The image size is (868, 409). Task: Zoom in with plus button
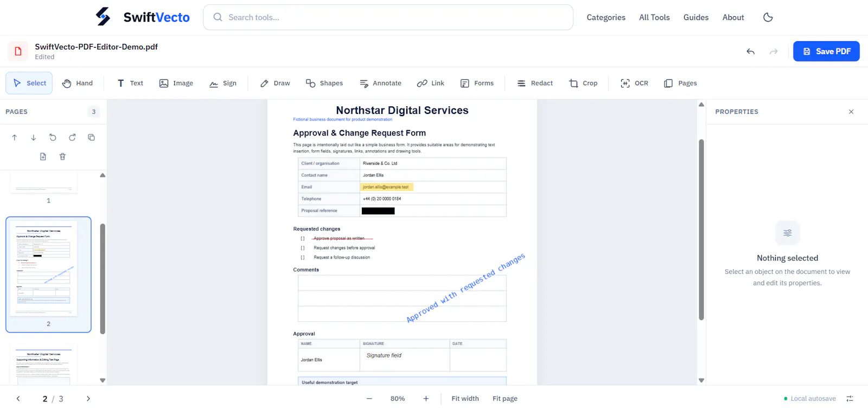(426, 399)
